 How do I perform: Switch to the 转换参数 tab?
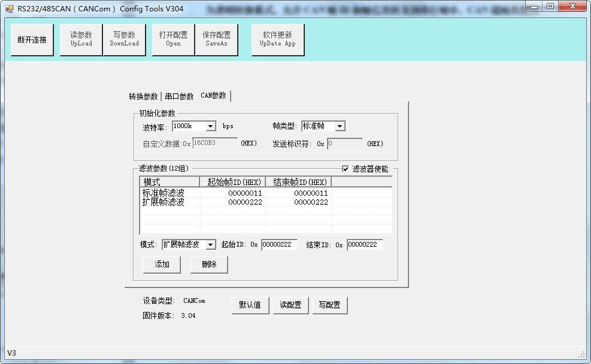pyautogui.click(x=143, y=96)
